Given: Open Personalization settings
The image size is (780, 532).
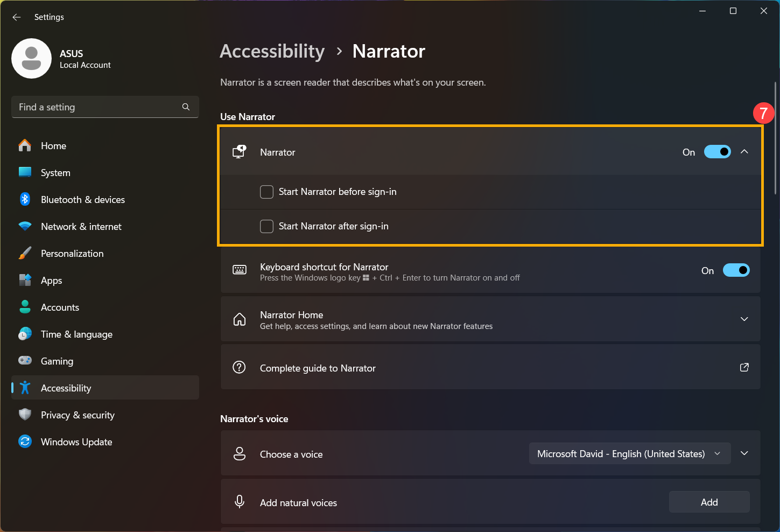Looking at the screenshot, I should (105, 253).
